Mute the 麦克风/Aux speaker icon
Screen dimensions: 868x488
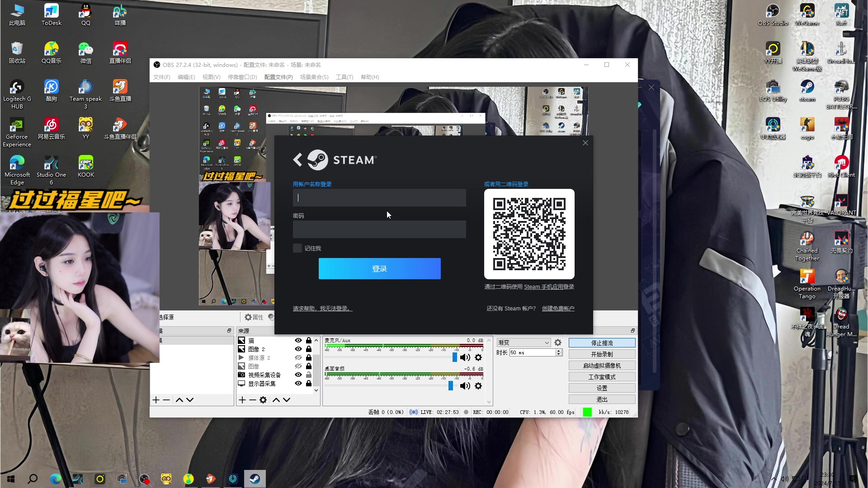465,358
